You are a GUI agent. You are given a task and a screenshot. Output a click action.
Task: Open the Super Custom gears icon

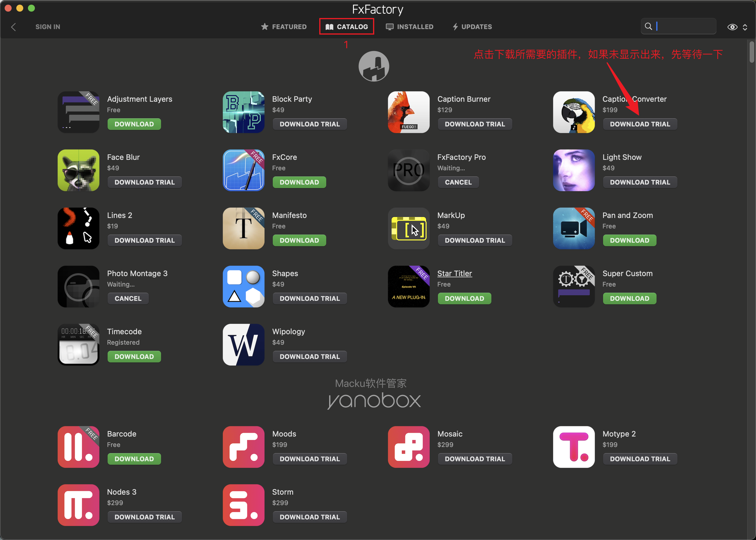click(574, 287)
